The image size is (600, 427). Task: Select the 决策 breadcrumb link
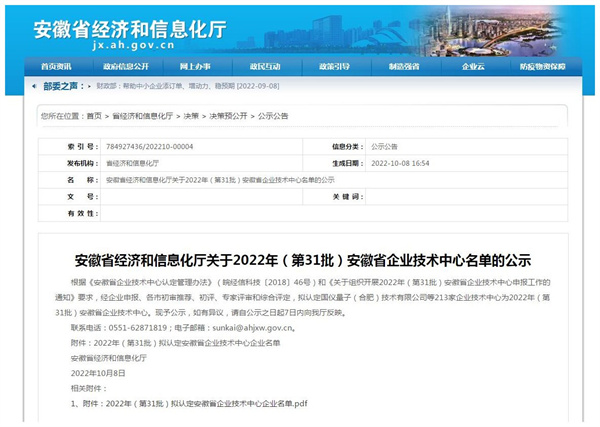point(191,116)
